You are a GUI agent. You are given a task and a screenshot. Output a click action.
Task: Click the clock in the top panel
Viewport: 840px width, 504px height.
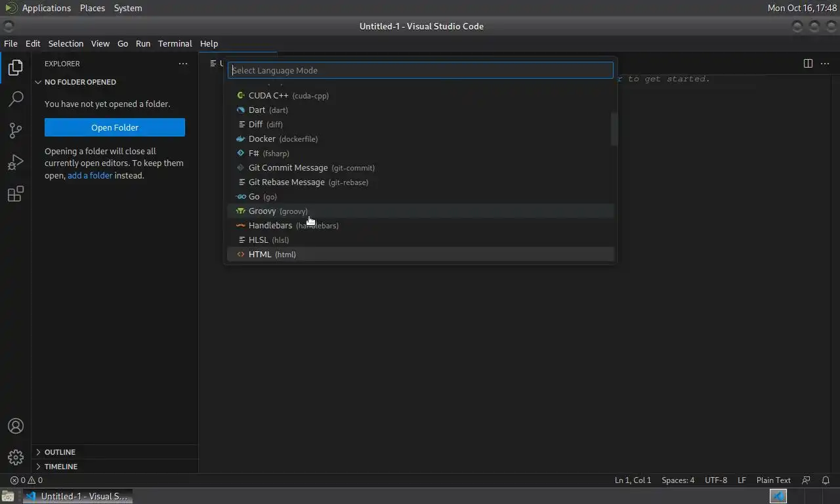pos(802,8)
